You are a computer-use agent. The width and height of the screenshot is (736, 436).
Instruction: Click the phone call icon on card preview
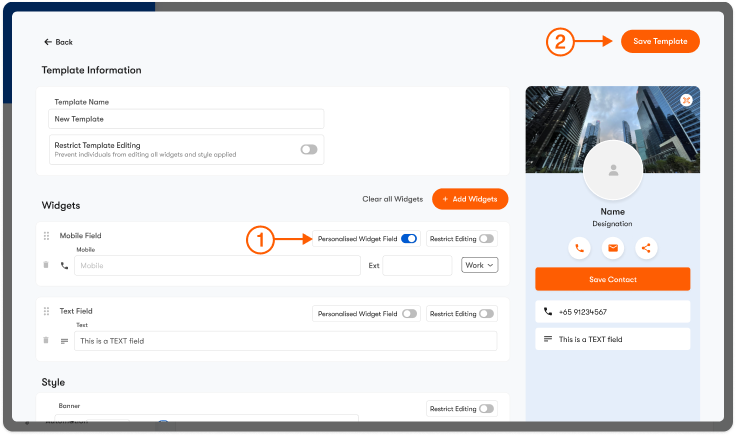tap(579, 248)
